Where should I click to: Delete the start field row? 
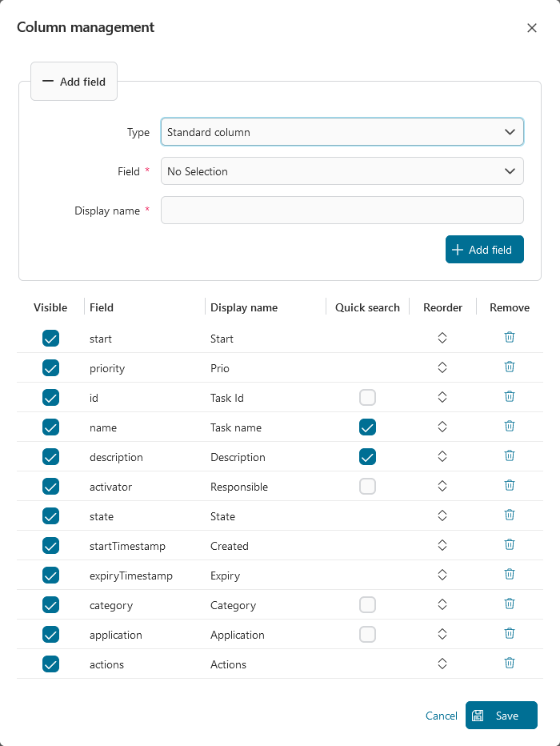click(x=509, y=337)
